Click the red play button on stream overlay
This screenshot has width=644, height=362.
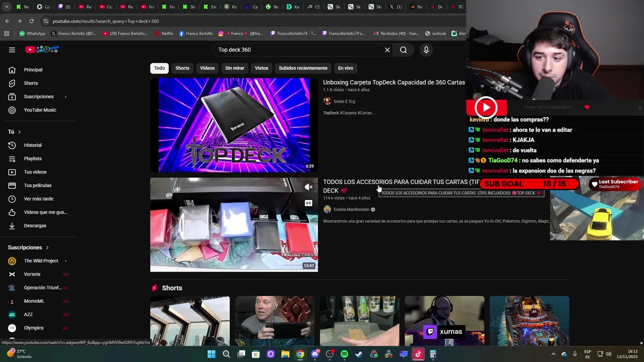click(486, 107)
